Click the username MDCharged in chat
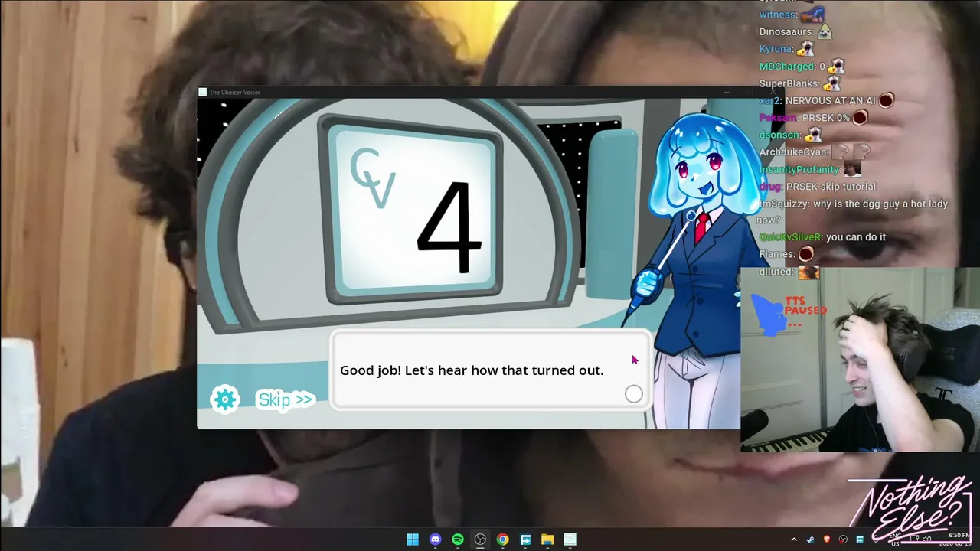980x551 pixels. [x=787, y=67]
